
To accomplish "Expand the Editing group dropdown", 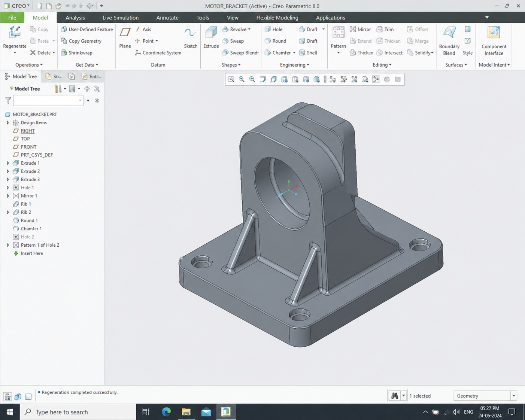I will 382,65.
